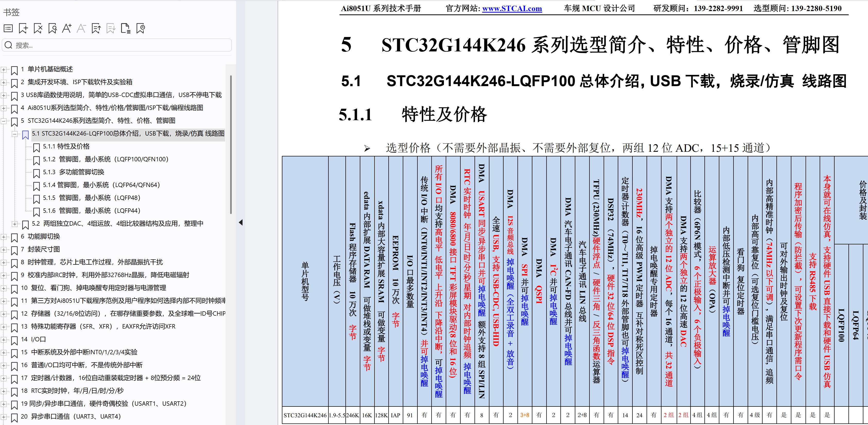Expand chapter 14 I/O口 bookmark
Image resolution: width=868 pixels, height=425 pixels.
tap(3, 340)
